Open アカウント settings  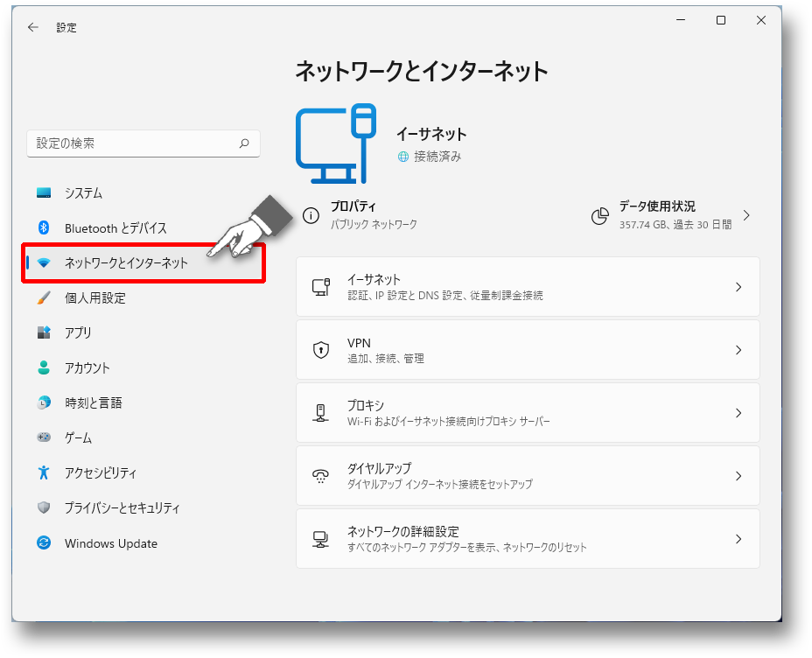[143, 367]
